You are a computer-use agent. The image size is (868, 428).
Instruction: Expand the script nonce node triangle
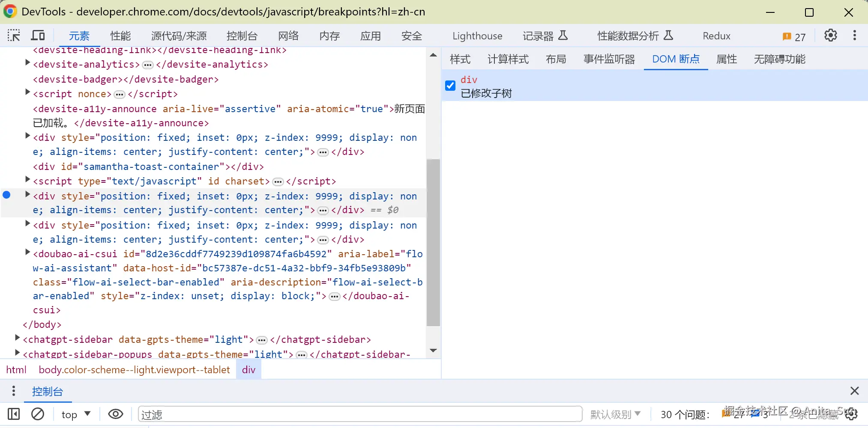[27, 92]
